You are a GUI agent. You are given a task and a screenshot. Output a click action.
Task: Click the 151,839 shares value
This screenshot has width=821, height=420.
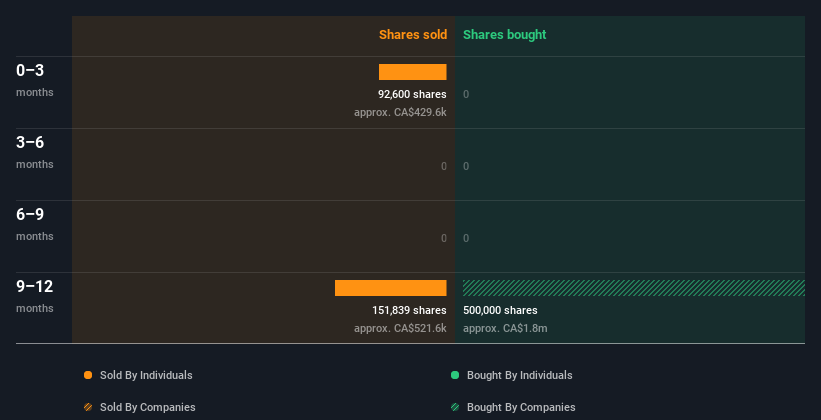click(x=409, y=310)
